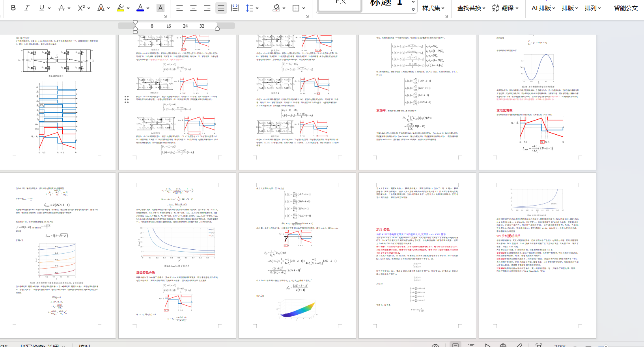
Task: Click the line spacing icon
Action: (250, 8)
